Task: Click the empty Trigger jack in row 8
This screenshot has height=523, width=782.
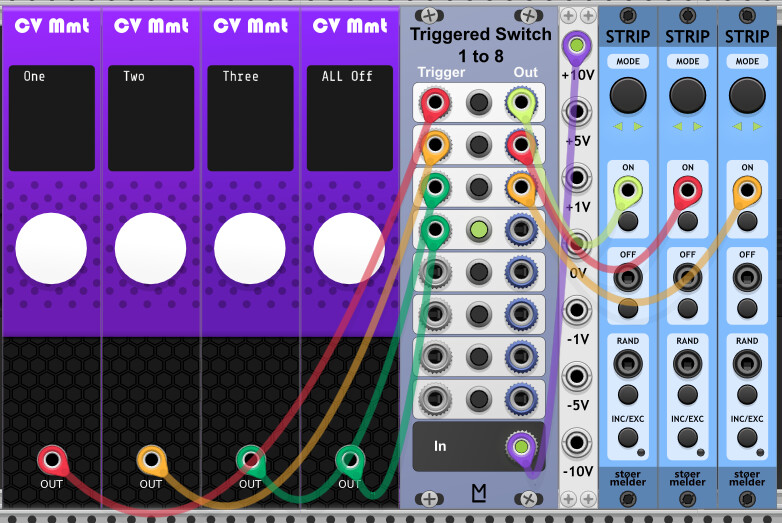Action: pyautogui.click(x=435, y=399)
